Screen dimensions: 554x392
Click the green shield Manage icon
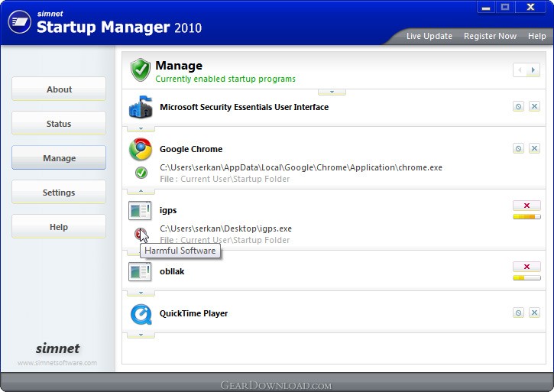141,70
